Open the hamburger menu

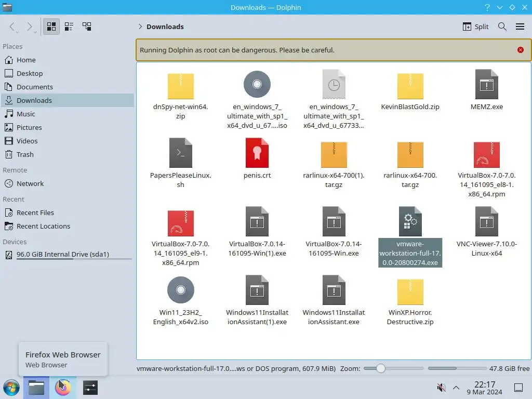pyautogui.click(x=520, y=26)
